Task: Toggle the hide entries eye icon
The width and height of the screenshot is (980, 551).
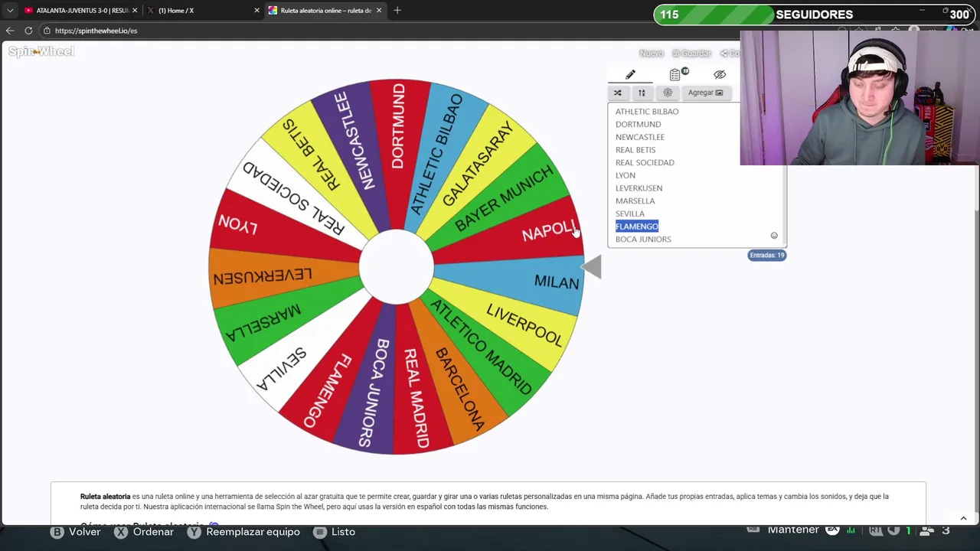Action: click(720, 74)
